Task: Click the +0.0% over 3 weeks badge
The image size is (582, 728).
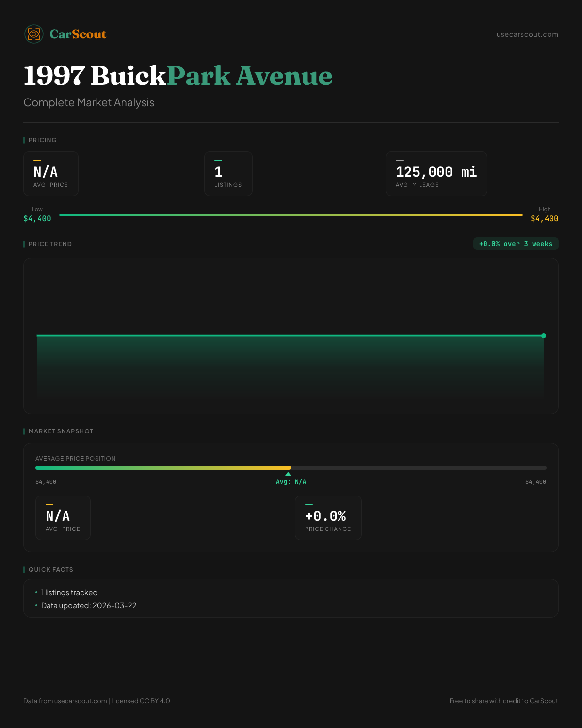Action: [516, 244]
